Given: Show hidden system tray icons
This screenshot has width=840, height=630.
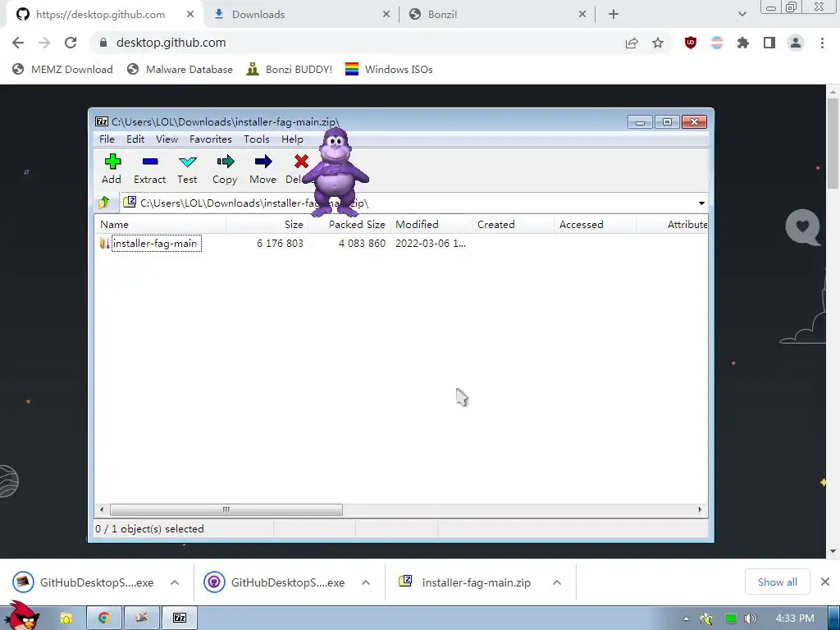Looking at the screenshot, I should click(x=686, y=619).
